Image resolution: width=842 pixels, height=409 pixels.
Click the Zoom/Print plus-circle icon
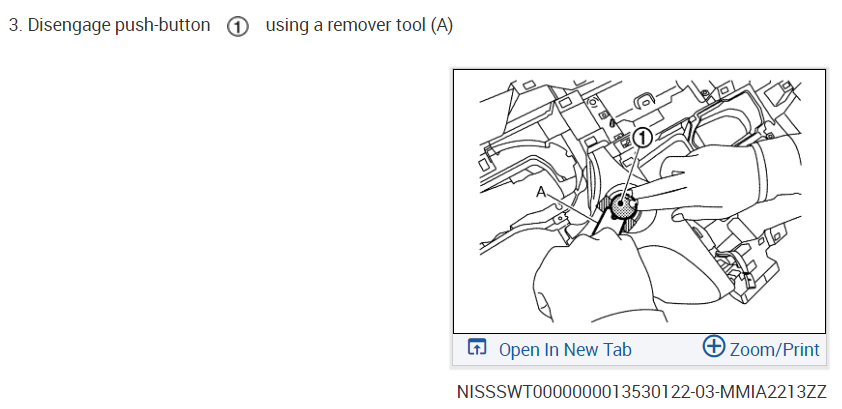click(714, 346)
